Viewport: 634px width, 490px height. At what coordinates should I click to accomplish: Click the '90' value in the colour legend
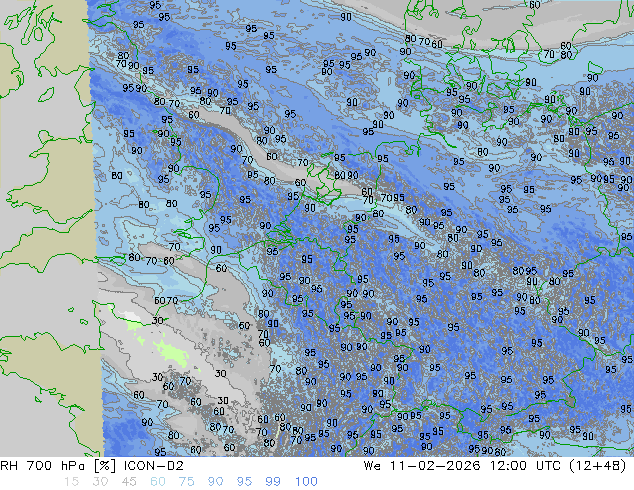click(216, 482)
